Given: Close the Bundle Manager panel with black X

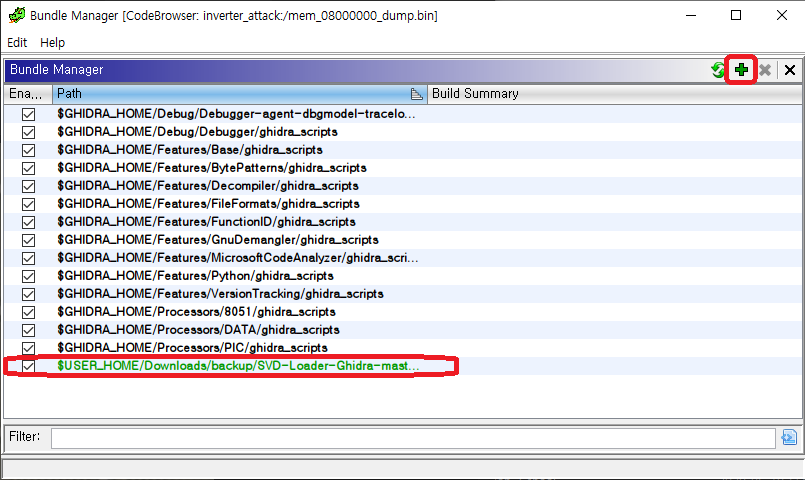Looking at the screenshot, I should tap(790, 70).
